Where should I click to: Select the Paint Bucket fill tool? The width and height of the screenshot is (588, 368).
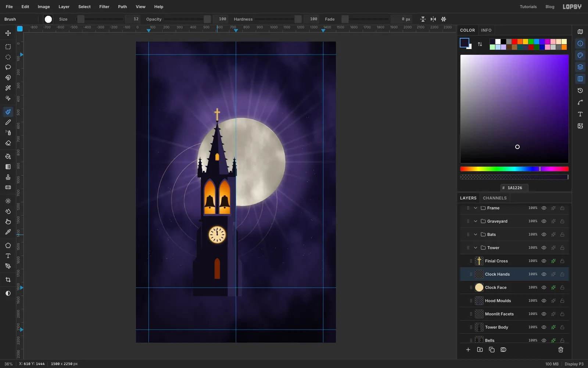8,156
